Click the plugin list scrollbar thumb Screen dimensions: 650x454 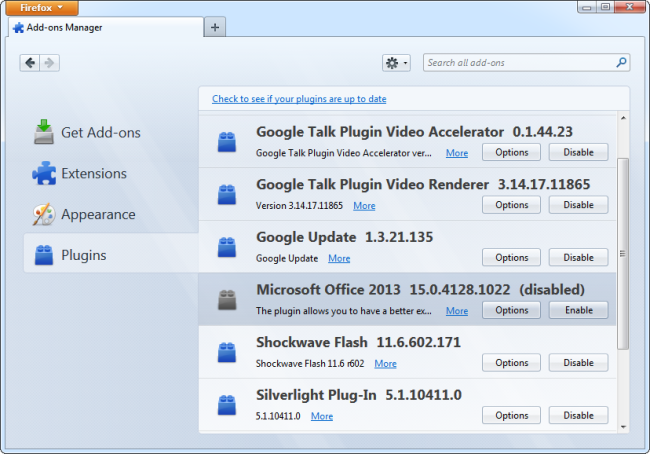pos(623,253)
